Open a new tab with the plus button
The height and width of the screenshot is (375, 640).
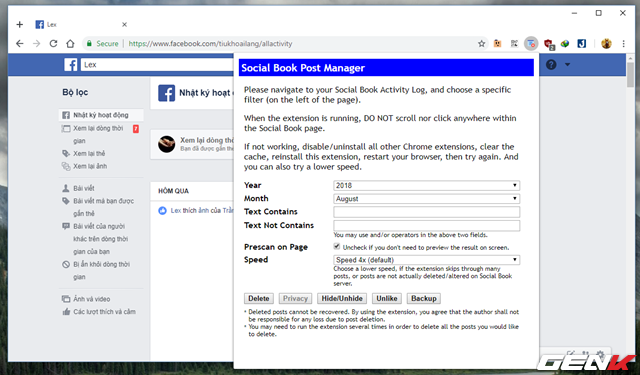pyautogui.click(x=20, y=24)
